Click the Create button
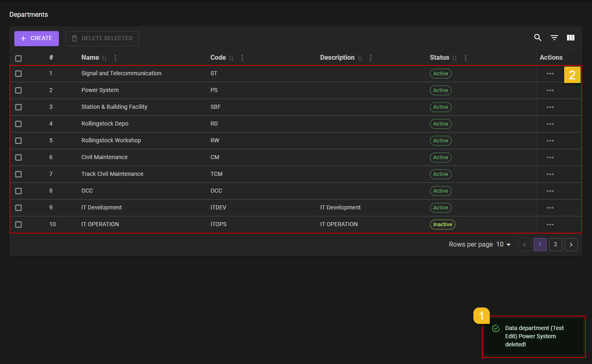Screen dimensions: 592x364 36,38
